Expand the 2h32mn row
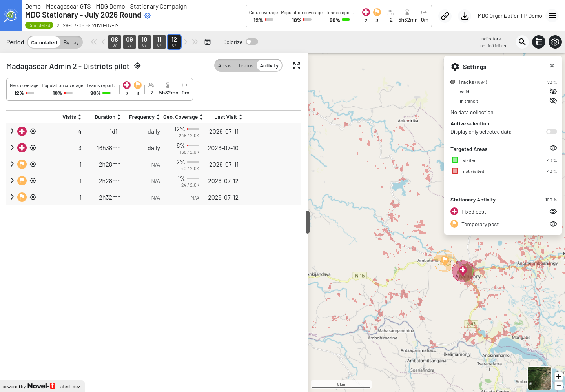 point(12,197)
